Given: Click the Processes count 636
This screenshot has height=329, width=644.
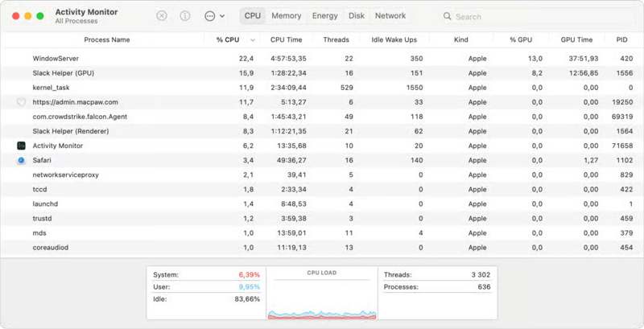Looking at the screenshot, I should point(485,286).
